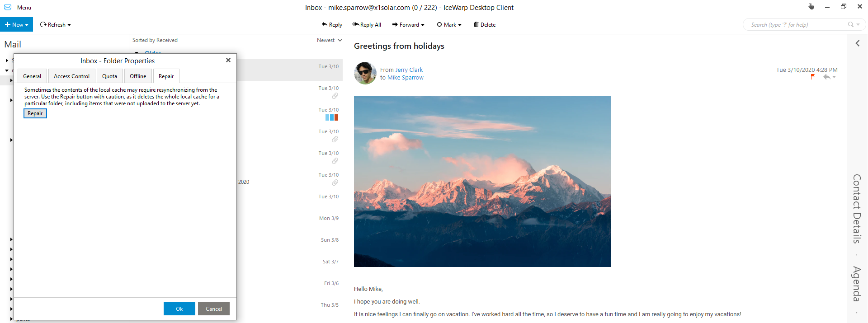
Task: Click the Repair button in the dialog
Action: click(x=35, y=113)
